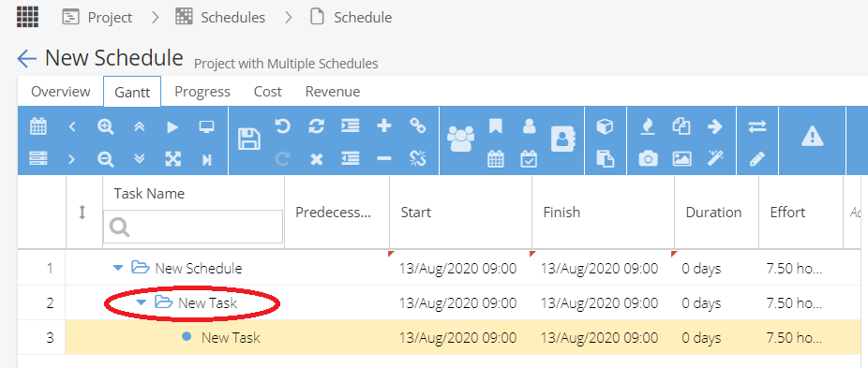The height and width of the screenshot is (368, 868).
Task: Go back using the blue arrow
Action: click(26, 58)
